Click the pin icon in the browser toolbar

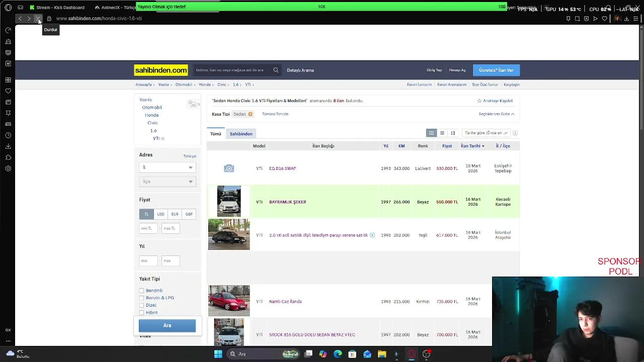(568, 19)
